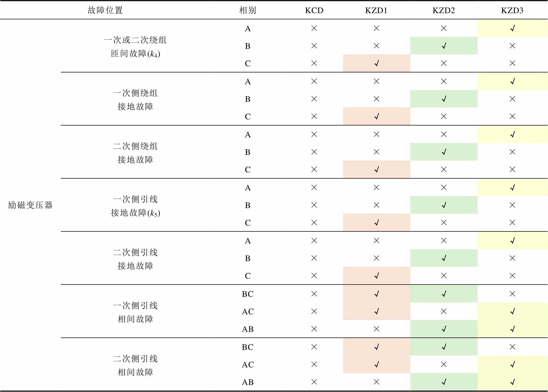Click the 相别 column header
Screen dimensions: 548x392
tap(248, 10)
